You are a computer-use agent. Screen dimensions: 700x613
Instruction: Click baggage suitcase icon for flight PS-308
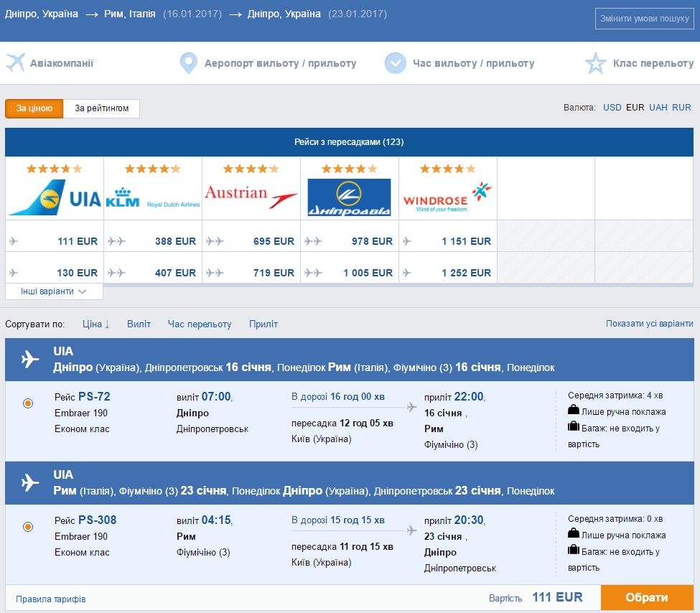[x=573, y=550]
